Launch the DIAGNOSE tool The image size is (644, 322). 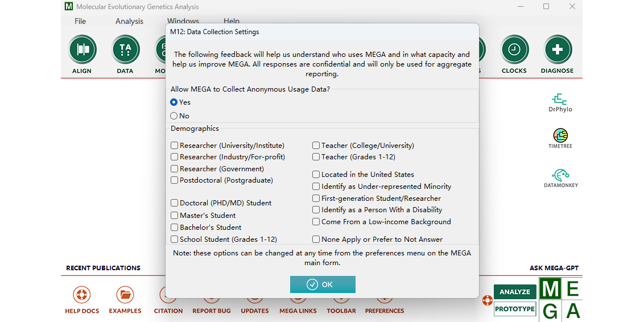pos(558,49)
